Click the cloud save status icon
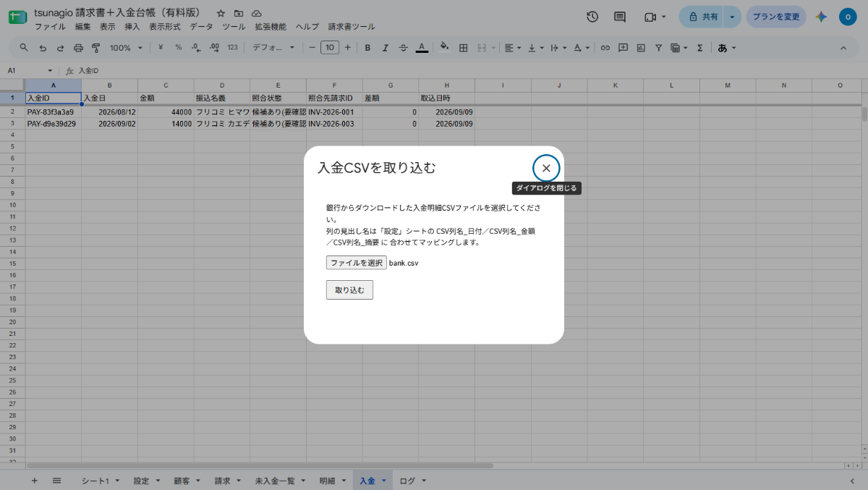The height and width of the screenshot is (490, 868). pyautogui.click(x=256, y=14)
